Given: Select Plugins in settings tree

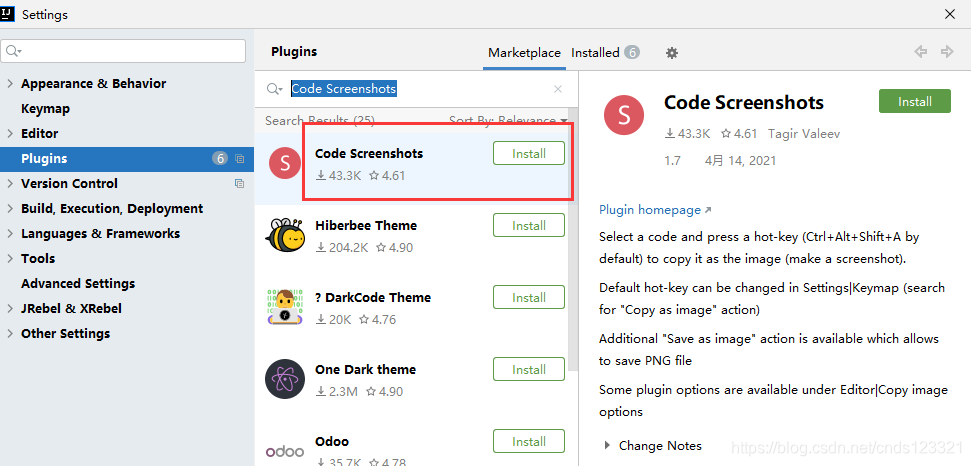Looking at the screenshot, I should [x=127, y=159].
